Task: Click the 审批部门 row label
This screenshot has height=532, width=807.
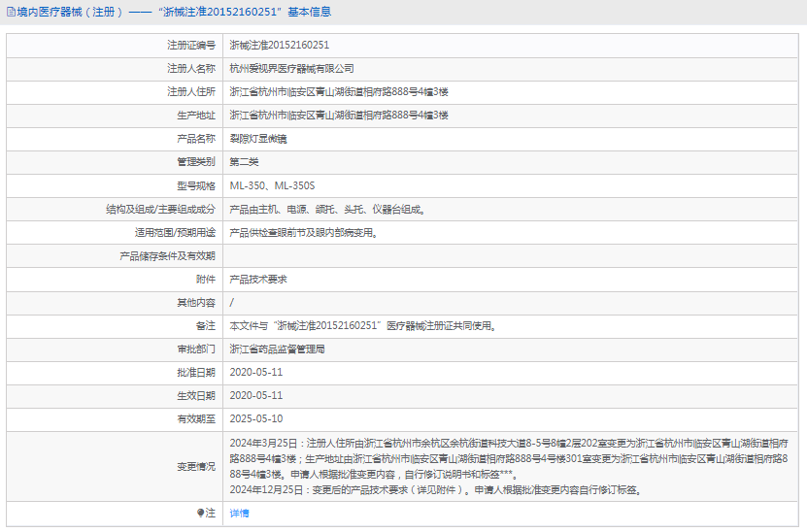Action: click(196, 349)
